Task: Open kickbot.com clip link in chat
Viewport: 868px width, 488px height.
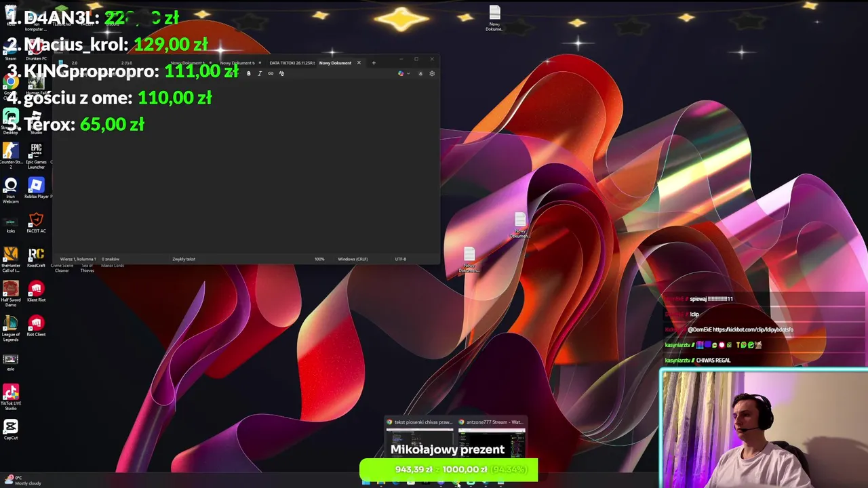Action: tap(753, 329)
